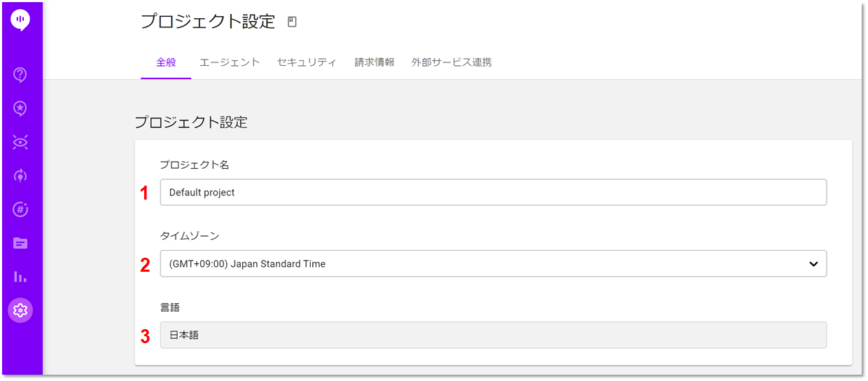
Task: Go to the 請求情報 tab
Action: 374,62
